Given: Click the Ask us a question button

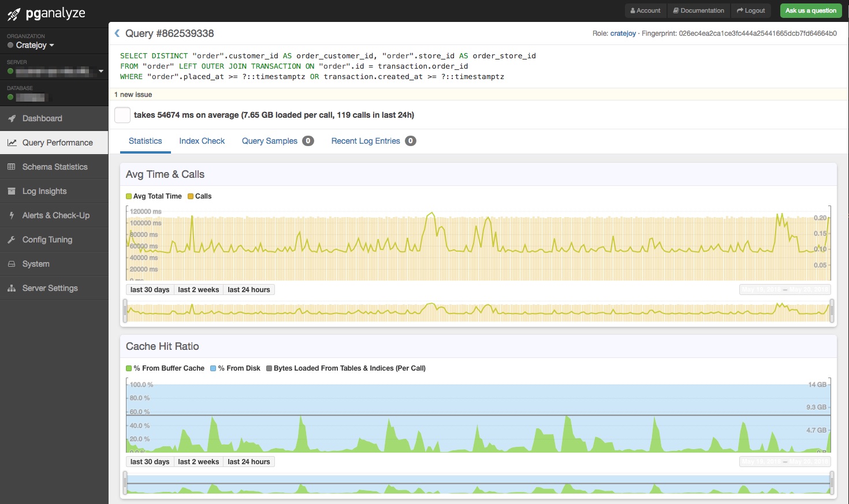Looking at the screenshot, I should tap(811, 10).
